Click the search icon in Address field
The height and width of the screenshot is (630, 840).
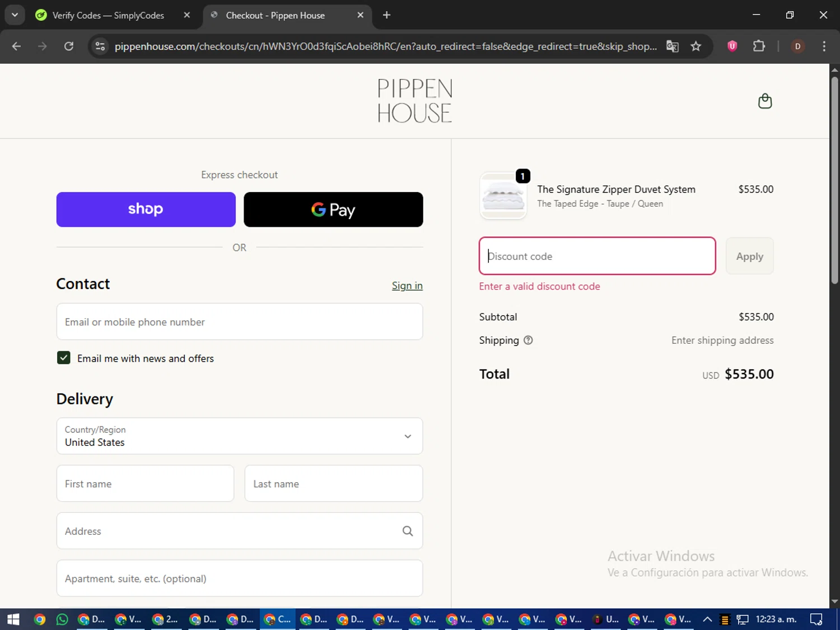point(408,531)
